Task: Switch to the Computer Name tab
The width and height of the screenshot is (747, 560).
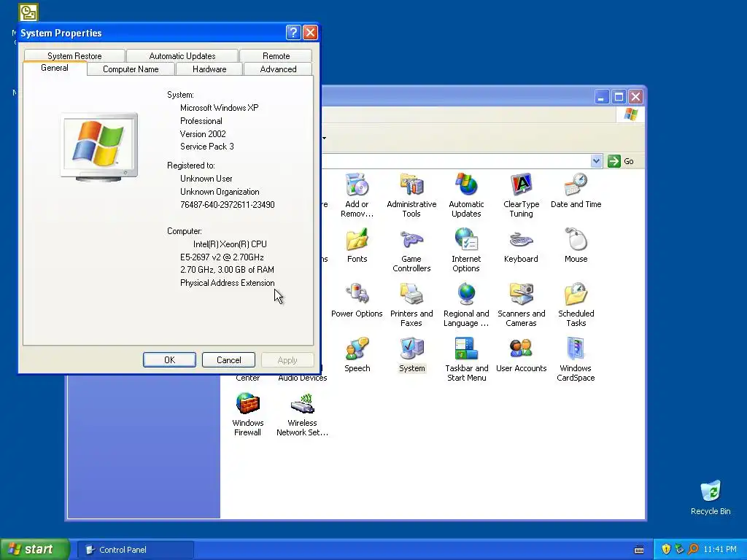Action: (131, 69)
